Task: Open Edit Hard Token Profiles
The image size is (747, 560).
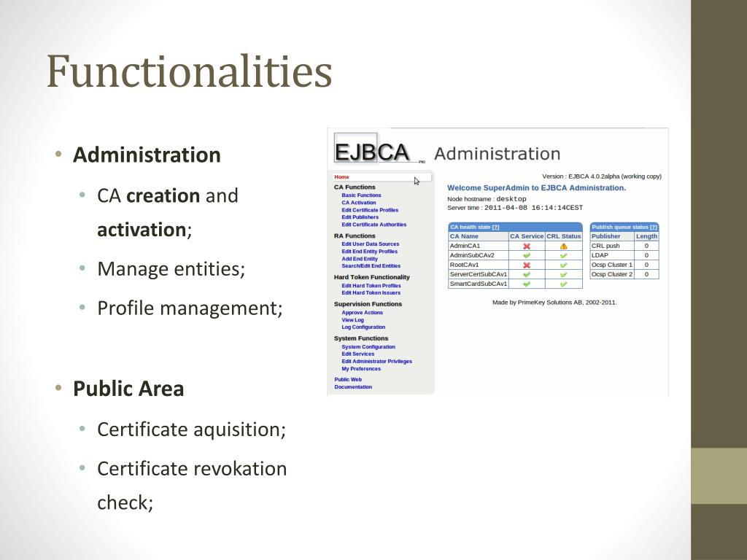Action: coord(371,286)
